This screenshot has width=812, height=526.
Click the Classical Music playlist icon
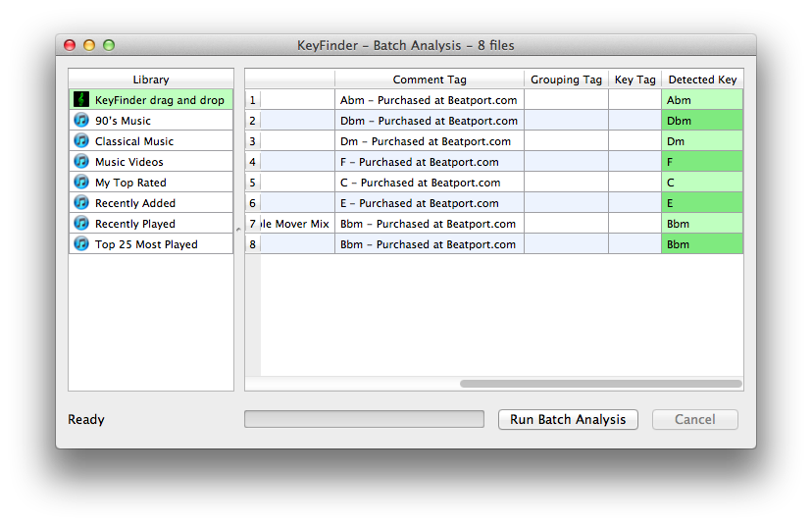click(x=82, y=141)
